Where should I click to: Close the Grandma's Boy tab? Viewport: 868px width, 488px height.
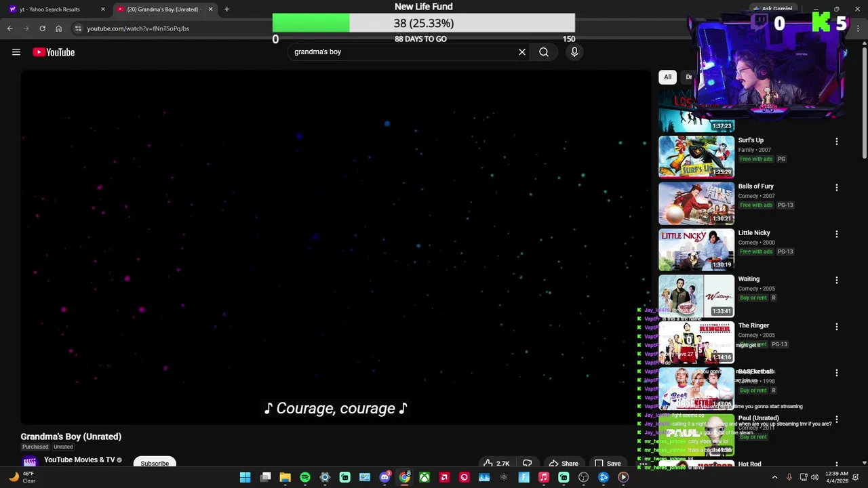point(210,9)
